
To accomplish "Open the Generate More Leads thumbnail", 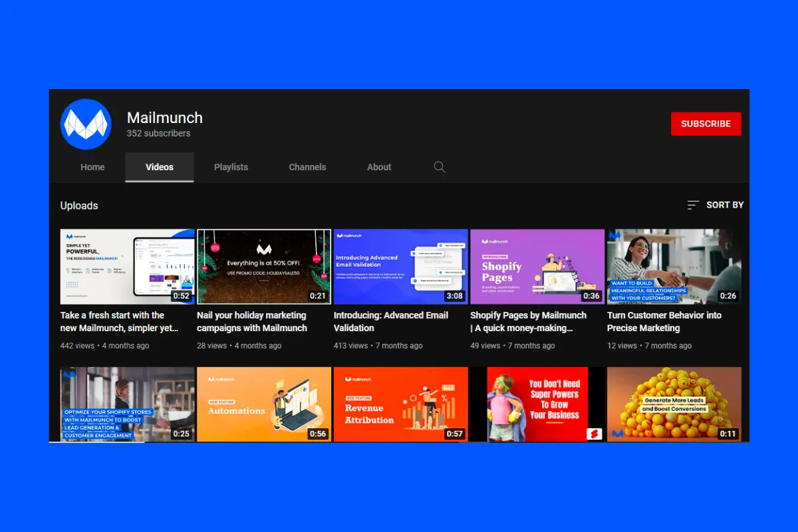I will point(674,404).
